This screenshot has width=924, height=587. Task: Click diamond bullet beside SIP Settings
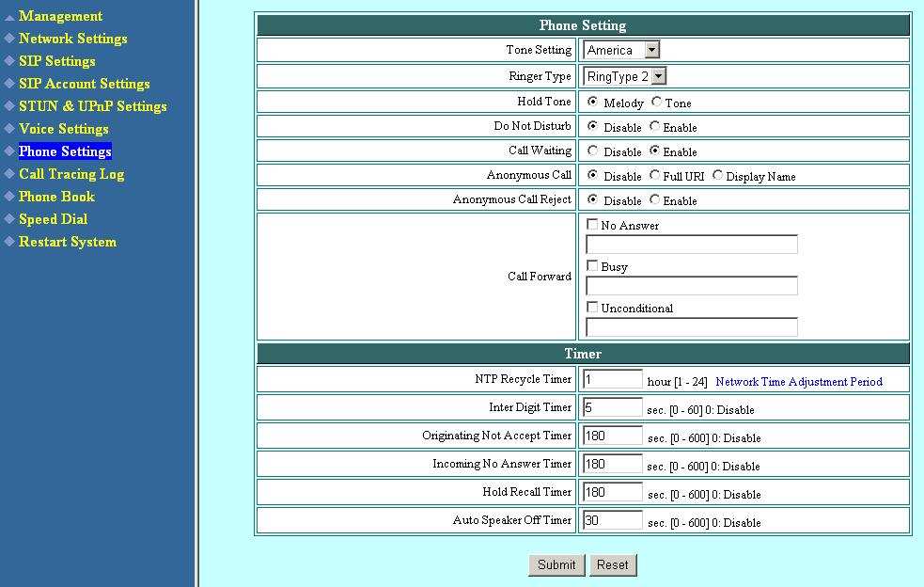(9, 60)
